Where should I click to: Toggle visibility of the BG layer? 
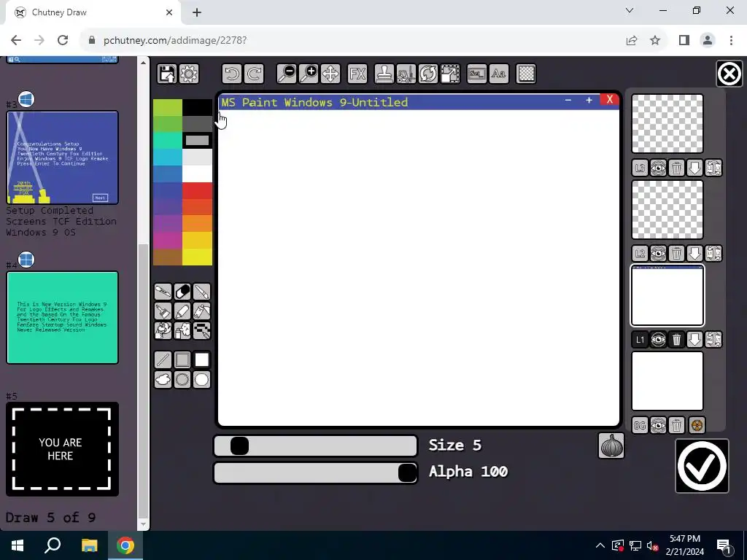coord(659,425)
